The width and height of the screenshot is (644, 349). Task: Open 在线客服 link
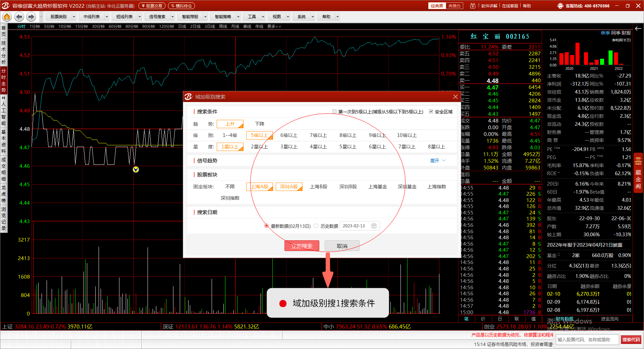coord(510,6)
